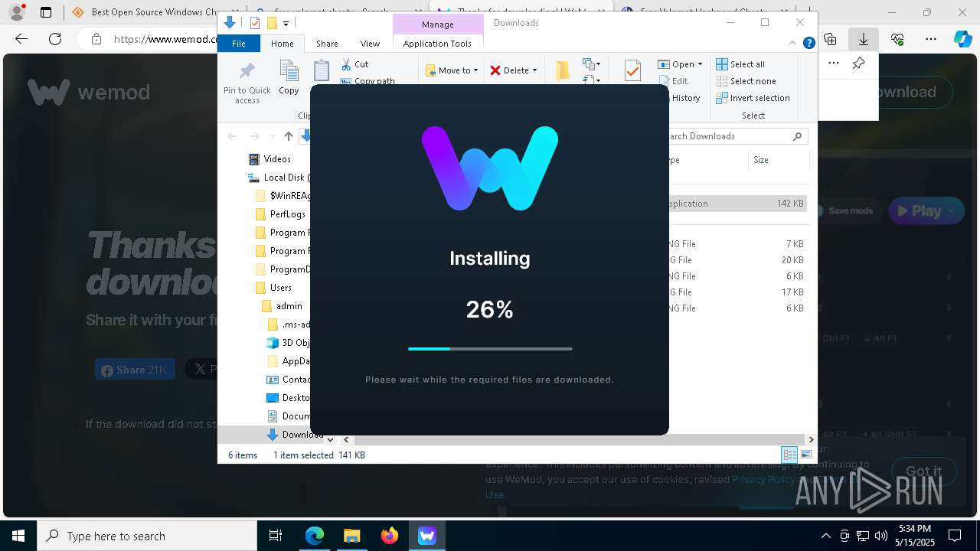Click the Manage contextual tab header

438,24
